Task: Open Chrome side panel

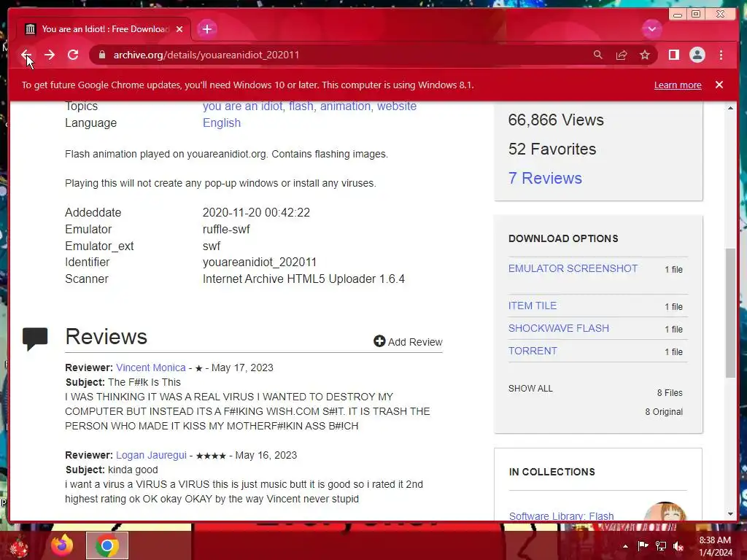Action: tap(673, 55)
